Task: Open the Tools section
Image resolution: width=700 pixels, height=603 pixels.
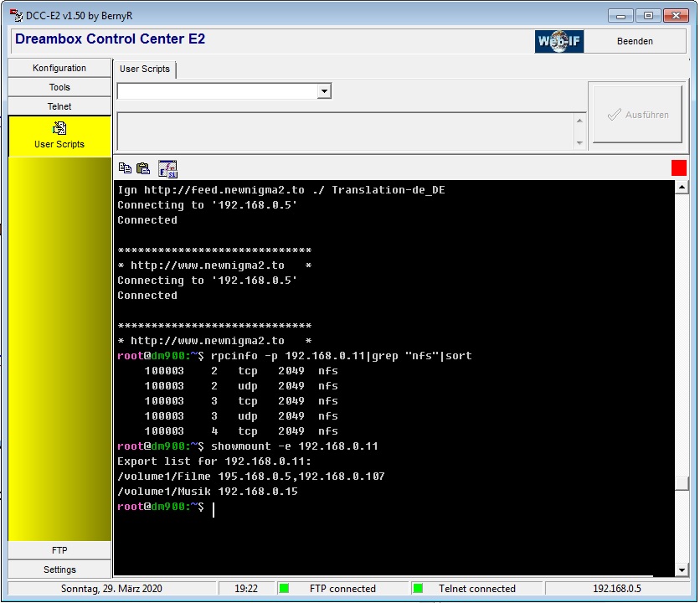Action: pos(59,87)
